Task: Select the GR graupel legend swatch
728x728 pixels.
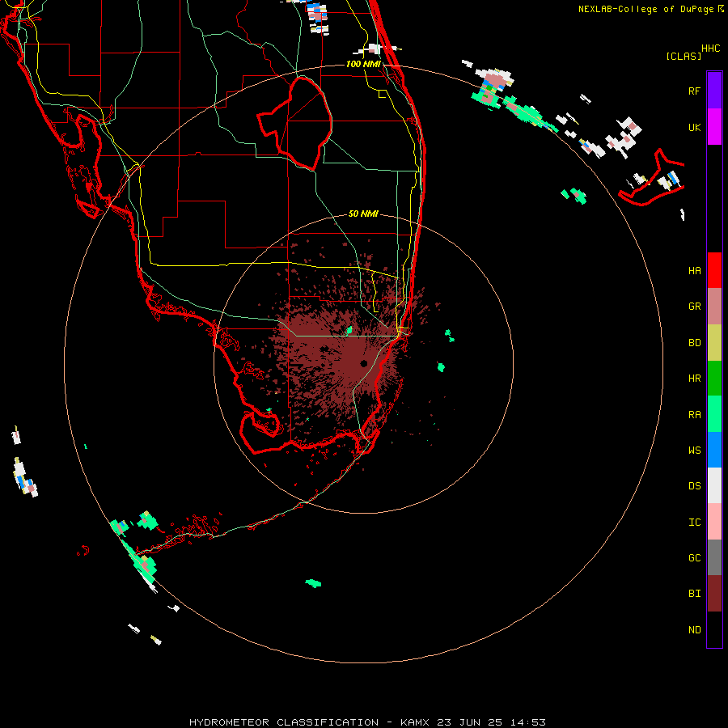Action: (714, 307)
